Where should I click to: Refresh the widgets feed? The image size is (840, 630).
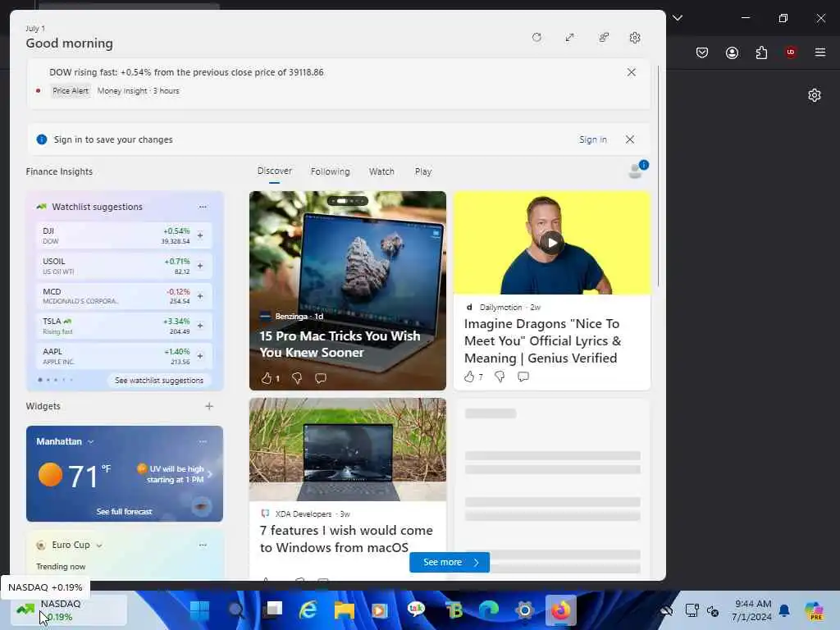point(536,38)
